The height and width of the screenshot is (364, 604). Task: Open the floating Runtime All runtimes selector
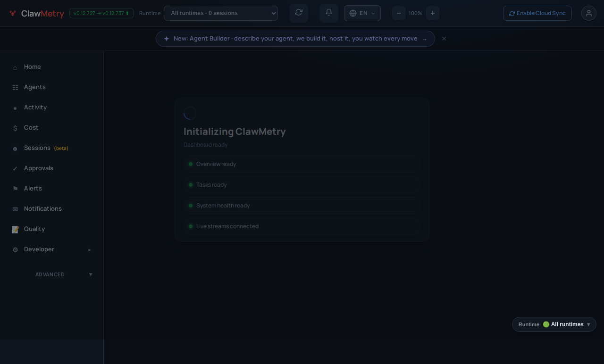point(554,324)
